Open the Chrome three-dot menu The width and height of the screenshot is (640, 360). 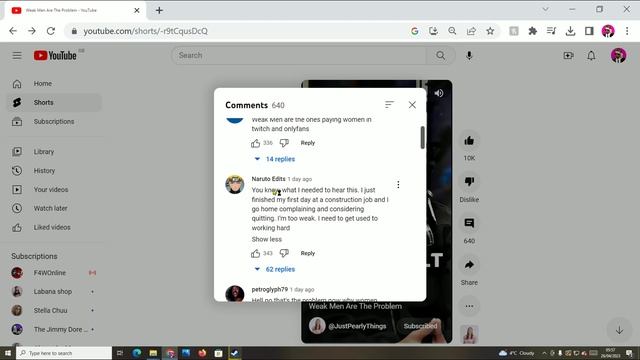pyautogui.click(x=627, y=31)
